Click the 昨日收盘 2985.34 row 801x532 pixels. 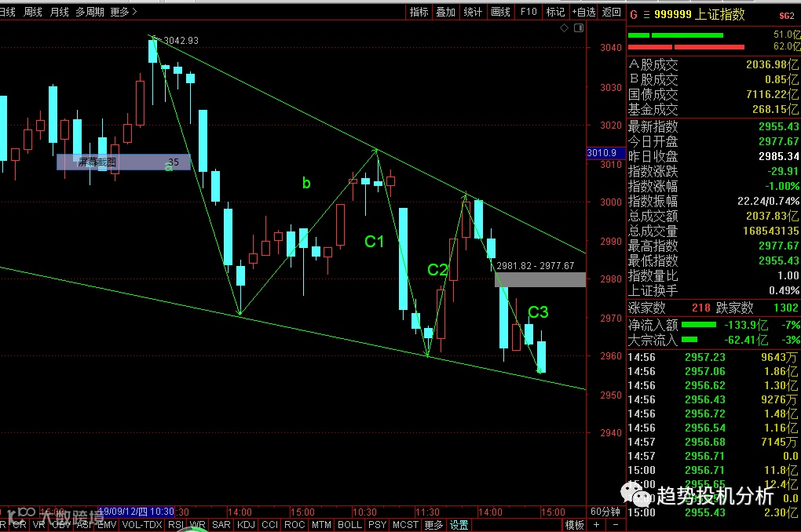coord(713,156)
